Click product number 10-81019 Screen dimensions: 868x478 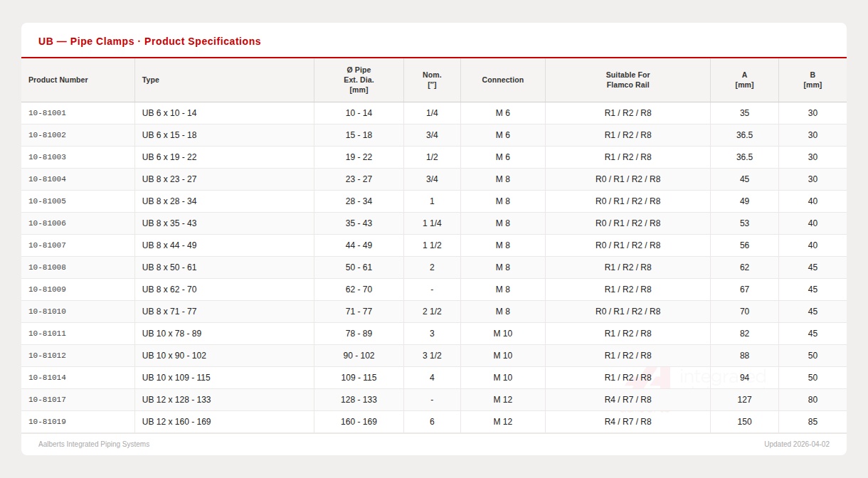pos(47,422)
